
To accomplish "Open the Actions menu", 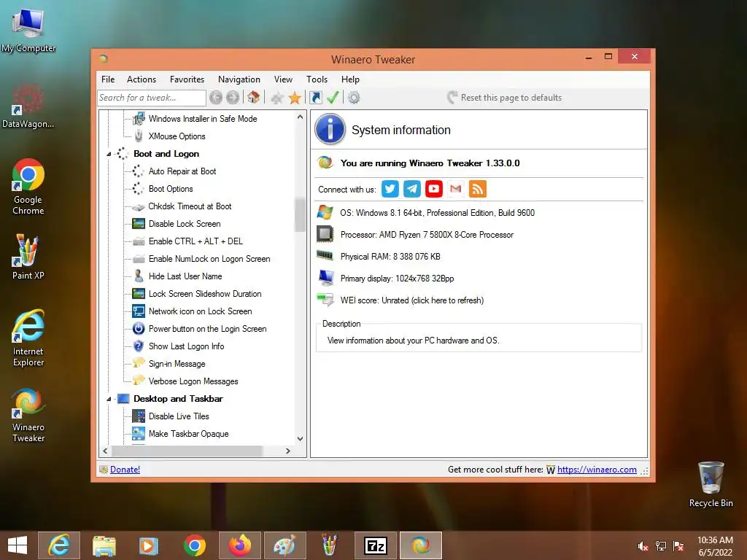I will pyautogui.click(x=142, y=79).
